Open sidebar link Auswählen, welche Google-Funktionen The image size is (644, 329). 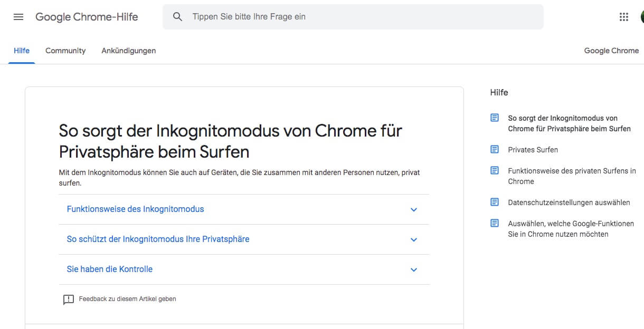pyautogui.click(x=571, y=229)
